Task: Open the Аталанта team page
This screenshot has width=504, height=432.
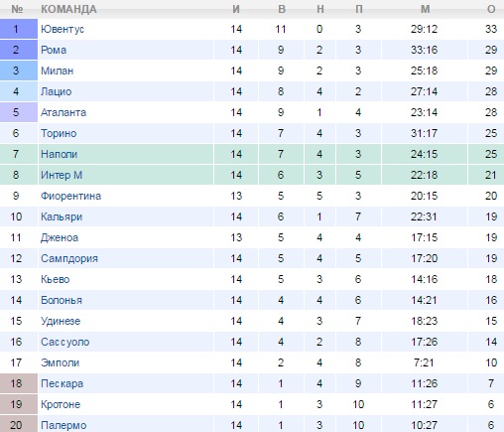Action: point(63,112)
